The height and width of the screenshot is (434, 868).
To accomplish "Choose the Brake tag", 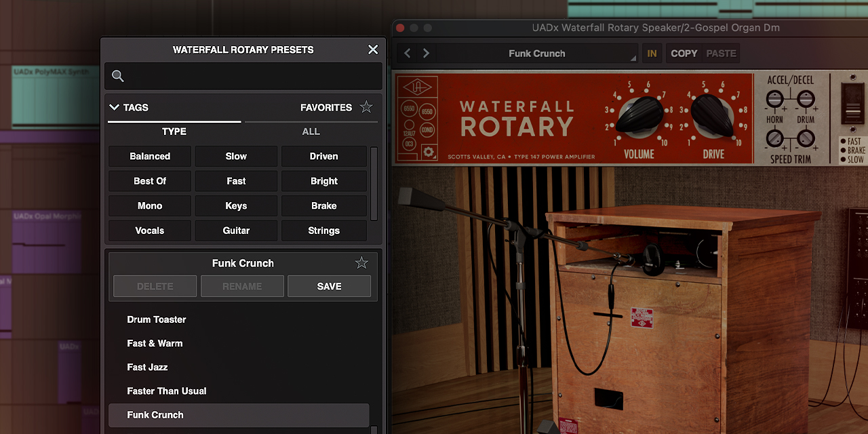I will click(x=324, y=205).
